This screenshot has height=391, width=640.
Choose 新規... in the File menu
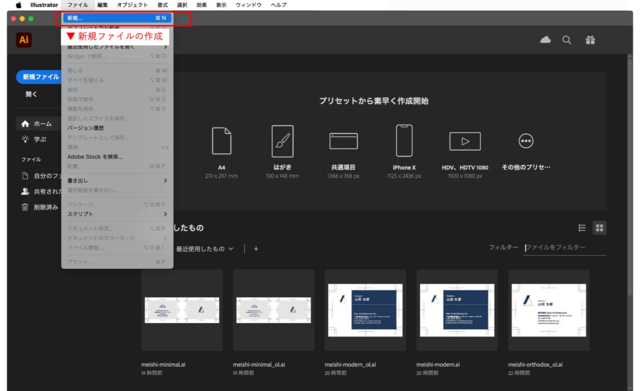(117, 18)
